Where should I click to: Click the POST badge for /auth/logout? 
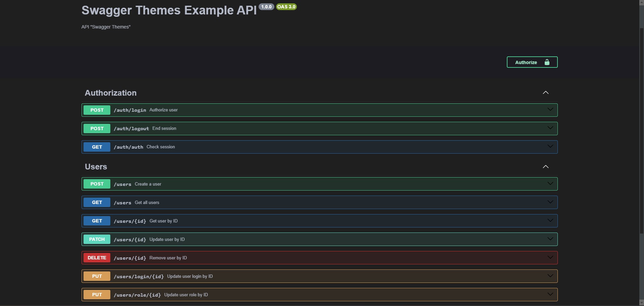(97, 129)
